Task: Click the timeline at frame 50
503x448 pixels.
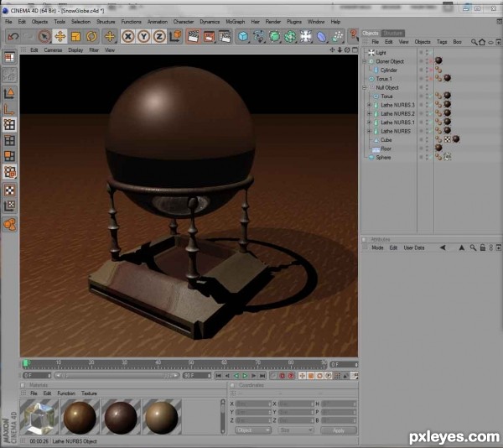Action: coord(191,363)
